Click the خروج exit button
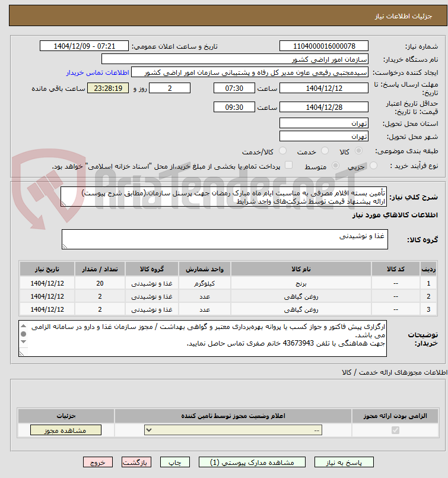The width and height of the screenshot is (448, 478). pos(98,462)
